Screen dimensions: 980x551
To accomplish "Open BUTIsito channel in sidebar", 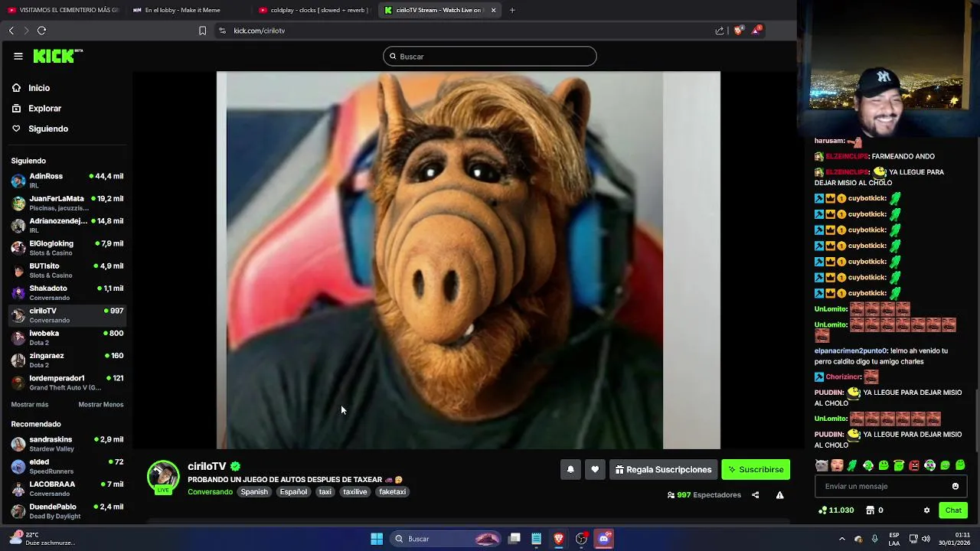I will (67, 270).
